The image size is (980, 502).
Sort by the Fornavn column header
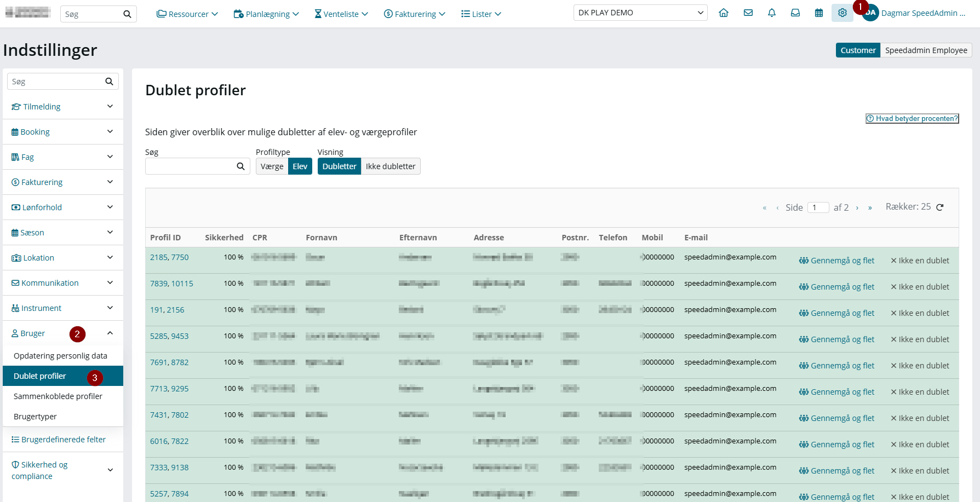322,238
